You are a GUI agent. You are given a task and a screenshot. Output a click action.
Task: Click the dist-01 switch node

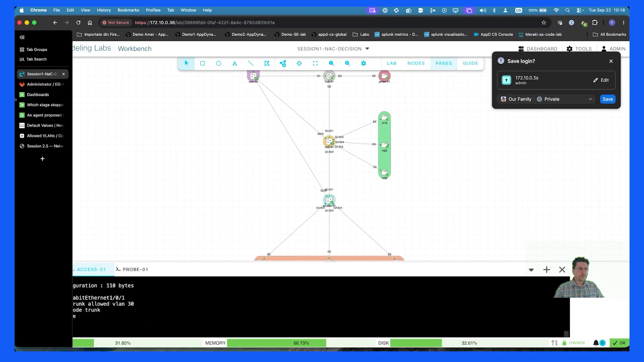(329, 141)
